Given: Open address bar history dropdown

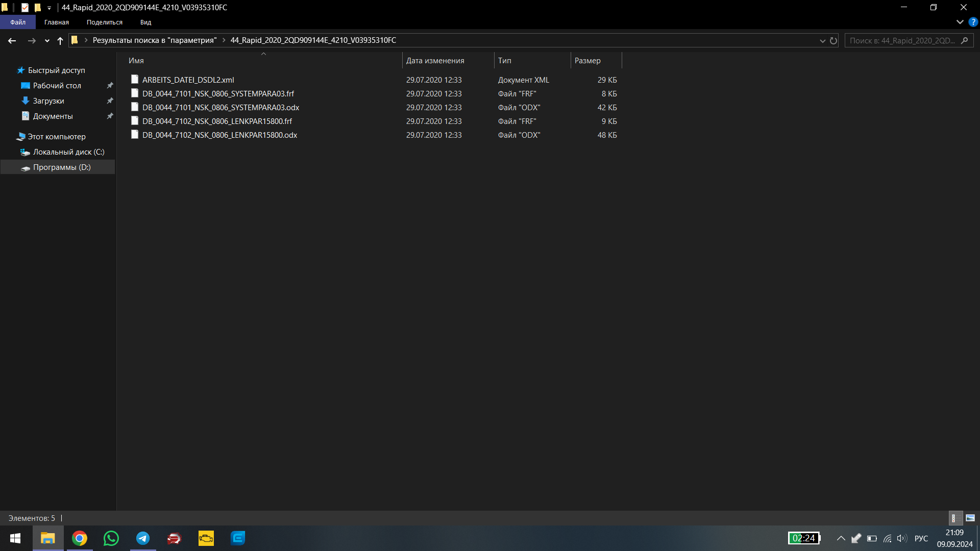Looking at the screenshot, I should pyautogui.click(x=822, y=40).
